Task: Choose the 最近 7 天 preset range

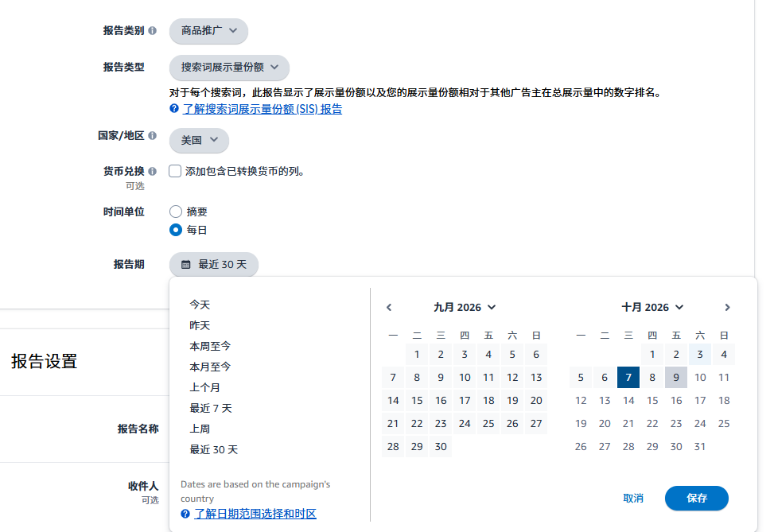Action: click(x=211, y=408)
